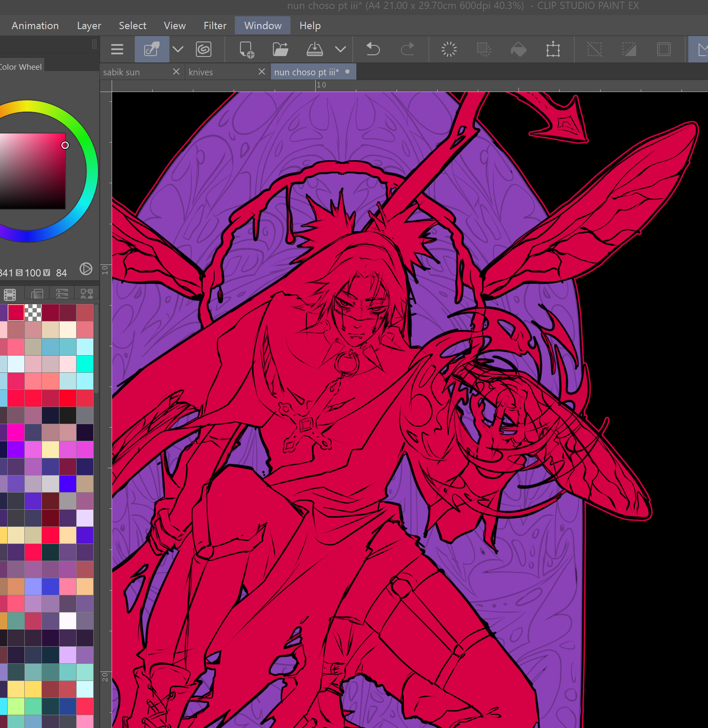This screenshot has width=708, height=728.
Task: Click the Clear (spinner) icon in toolbar
Action: [449, 50]
